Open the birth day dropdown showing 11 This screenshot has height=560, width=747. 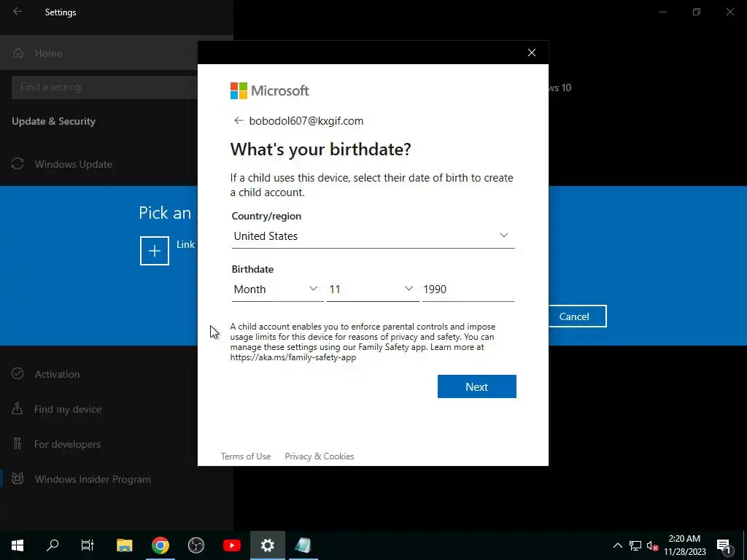[373, 289]
